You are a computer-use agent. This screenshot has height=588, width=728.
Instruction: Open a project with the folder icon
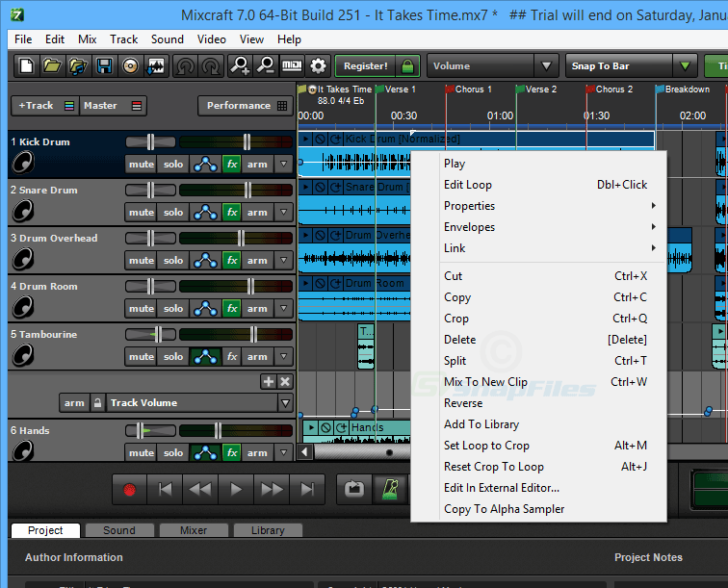click(x=52, y=65)
